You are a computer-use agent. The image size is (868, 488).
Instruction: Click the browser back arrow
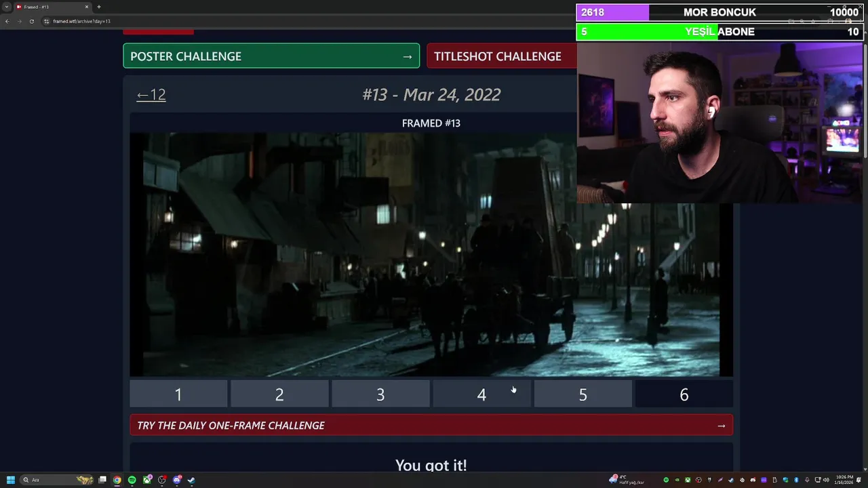pos(7,21)
